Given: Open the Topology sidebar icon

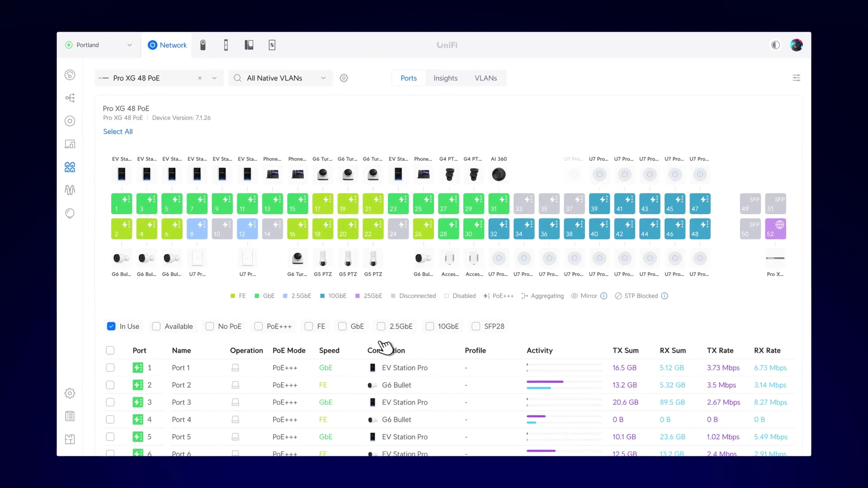Looking at the screenshot, I should (x=70, y=98).
